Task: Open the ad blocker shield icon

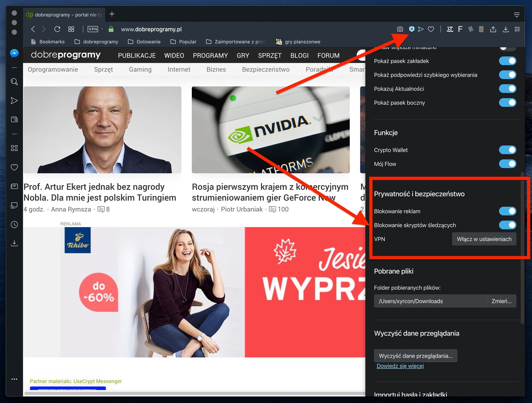Action: 412,29
